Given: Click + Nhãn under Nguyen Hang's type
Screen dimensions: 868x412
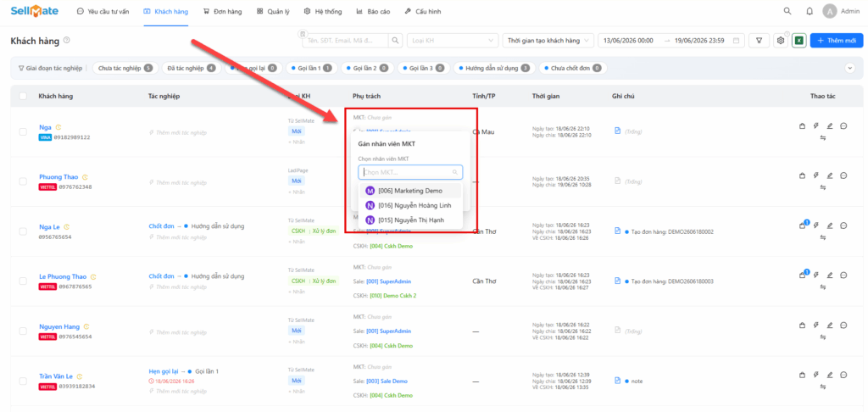Looking at the screenshot, I should (296, 342).
